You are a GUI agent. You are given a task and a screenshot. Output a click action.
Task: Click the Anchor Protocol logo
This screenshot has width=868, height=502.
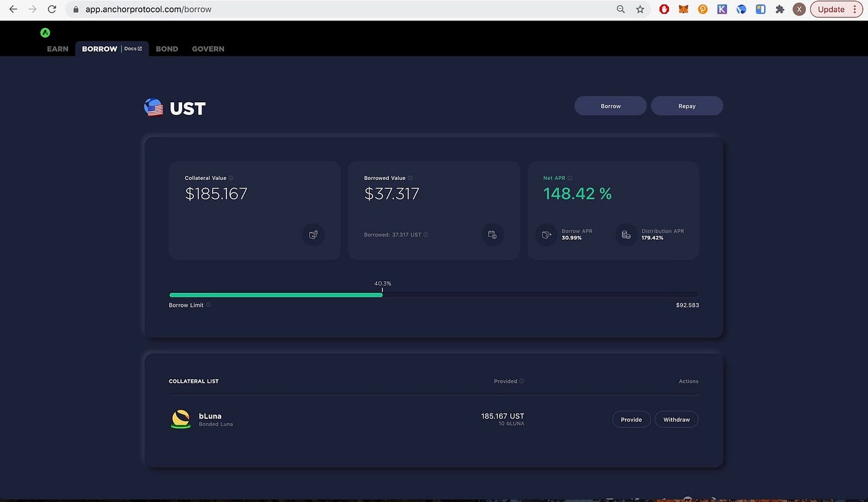45,32
